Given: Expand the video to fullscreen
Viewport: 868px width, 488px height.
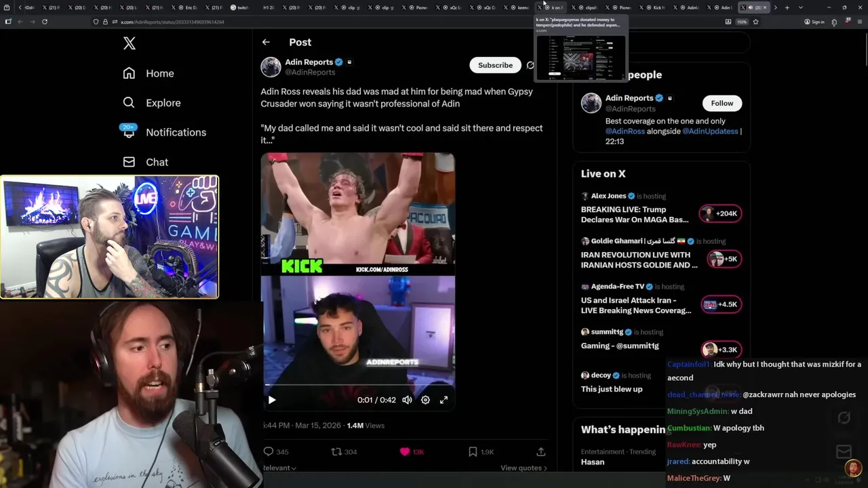Looking at the screenshot, I should pyautogui.click(x=443, y=400).
